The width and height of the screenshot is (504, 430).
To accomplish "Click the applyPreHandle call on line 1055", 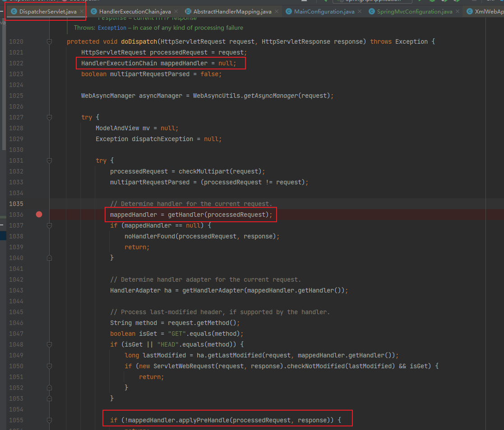I will [x=204, y=420].
